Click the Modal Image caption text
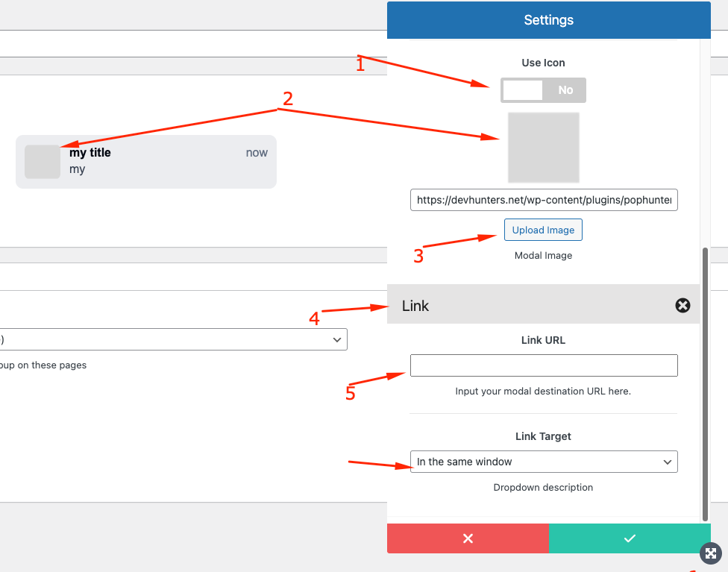 (x=543, y=255)
